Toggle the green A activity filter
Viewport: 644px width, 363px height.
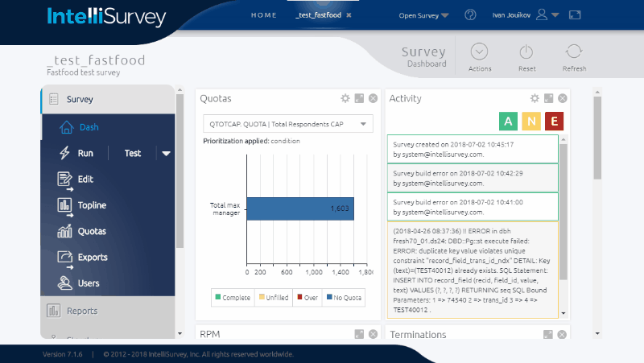tap(508, 122)
